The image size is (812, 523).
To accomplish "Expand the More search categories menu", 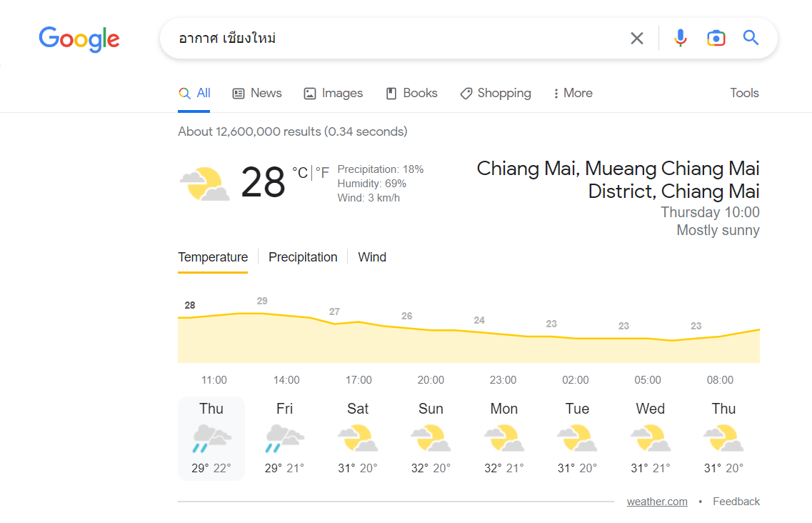I will pyautogui.click(x=572, y=94).
